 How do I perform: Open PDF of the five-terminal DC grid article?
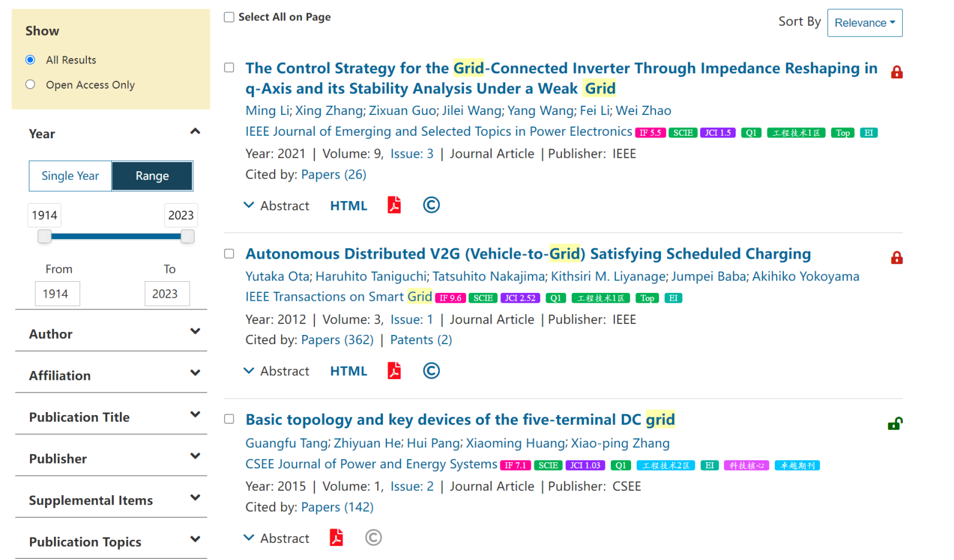point(336,538)
